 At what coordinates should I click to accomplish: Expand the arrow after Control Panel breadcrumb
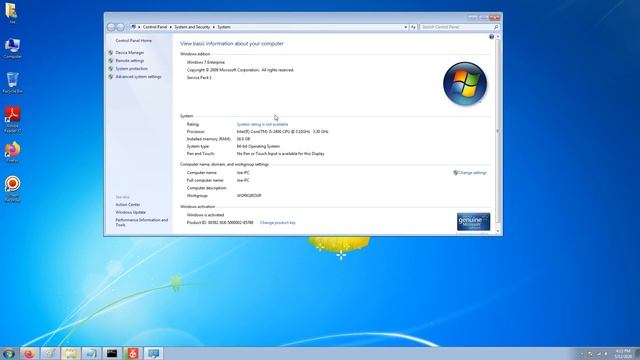click(x=171, y=27)
